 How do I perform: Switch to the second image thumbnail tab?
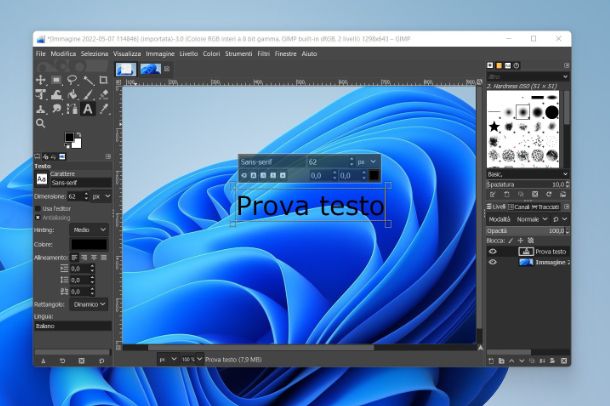[150, 69]
